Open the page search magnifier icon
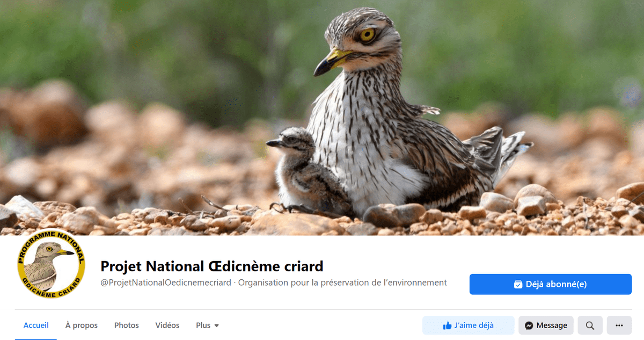The image size is (644, 340). point(590,325)
